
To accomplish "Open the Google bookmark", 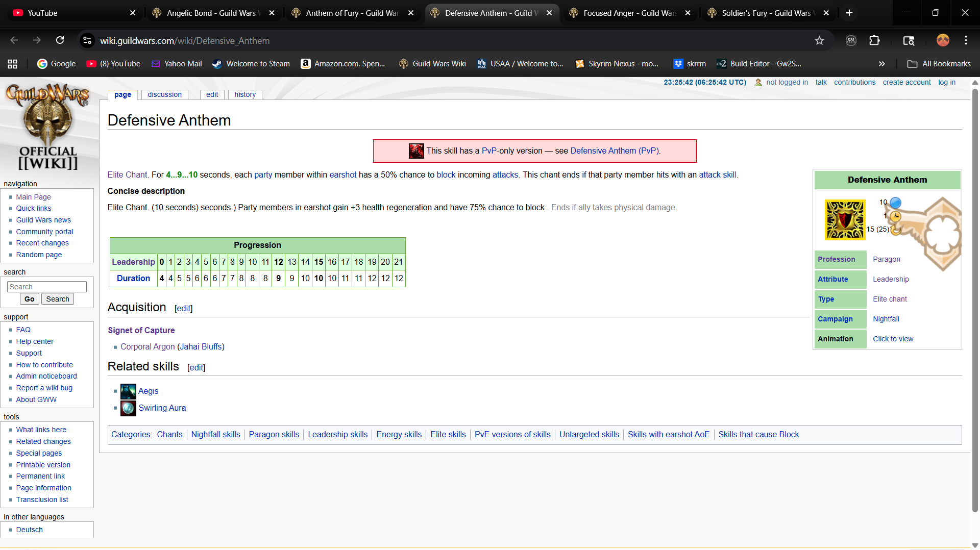I will (x=57, y=64).
